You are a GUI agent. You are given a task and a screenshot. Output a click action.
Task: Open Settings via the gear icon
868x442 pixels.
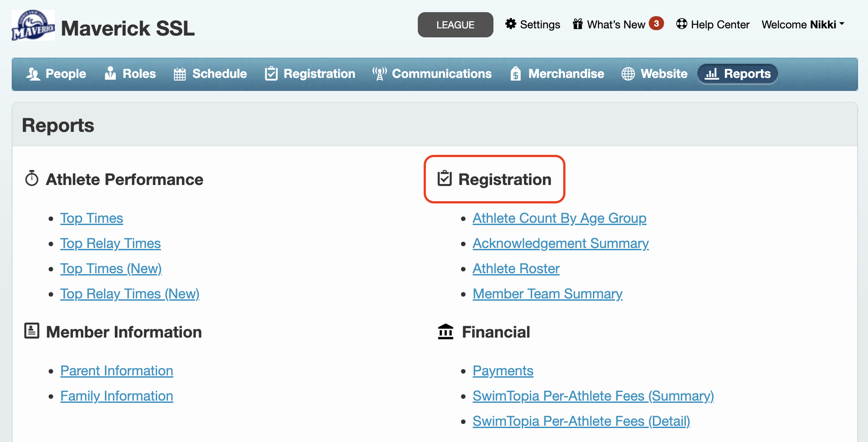511,24
